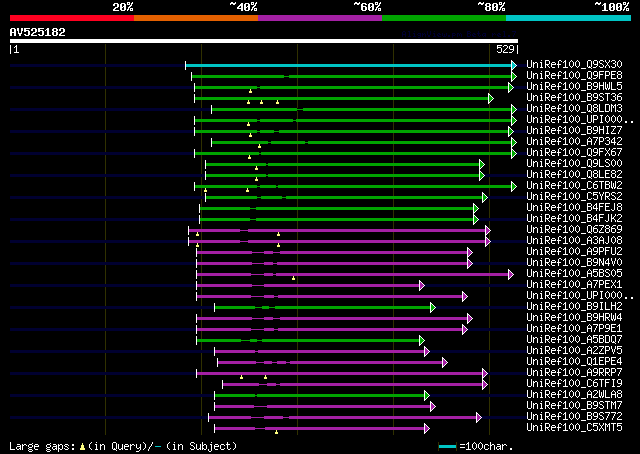Open hit UniRef100_B9ST36
This screenshot has width=640, height=454.
574,97
